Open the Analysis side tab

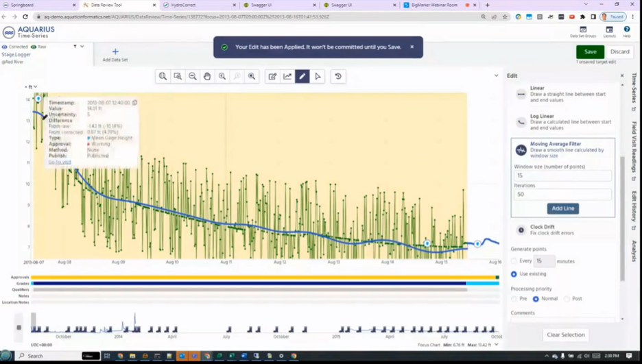tap(634, 251)
